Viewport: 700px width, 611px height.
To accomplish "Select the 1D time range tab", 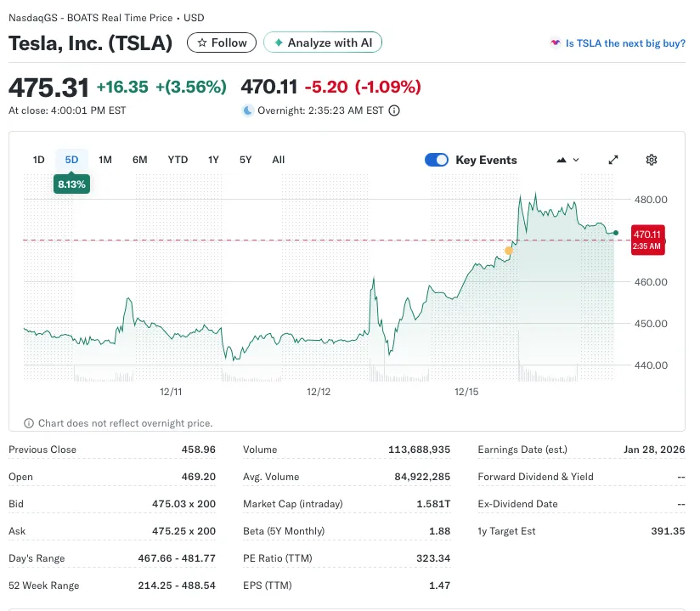I will point(38,160).
